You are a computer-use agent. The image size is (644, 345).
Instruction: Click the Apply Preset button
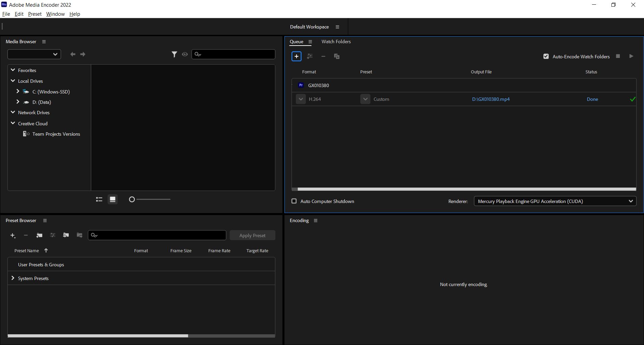click(x=252, y=235)
